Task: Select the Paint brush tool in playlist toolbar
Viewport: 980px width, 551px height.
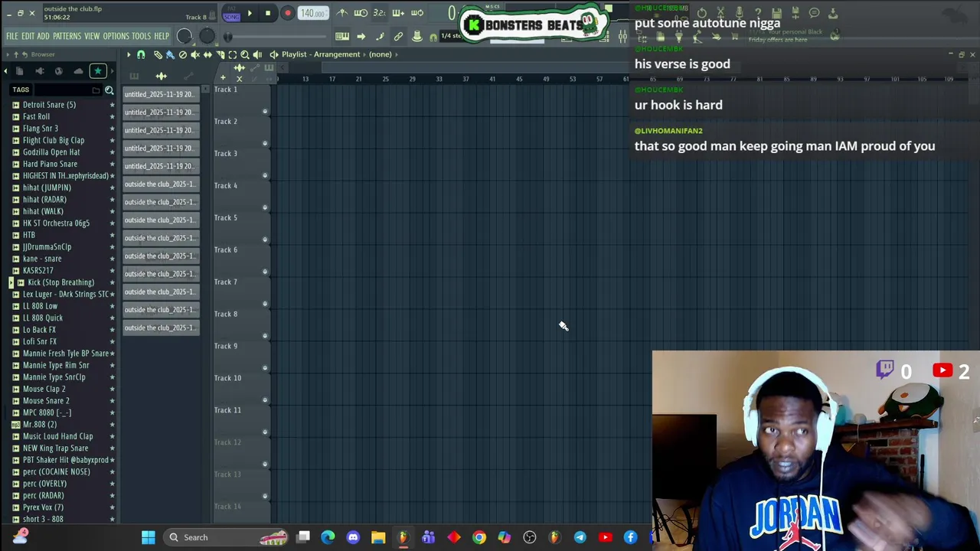Action: (170, 54)
